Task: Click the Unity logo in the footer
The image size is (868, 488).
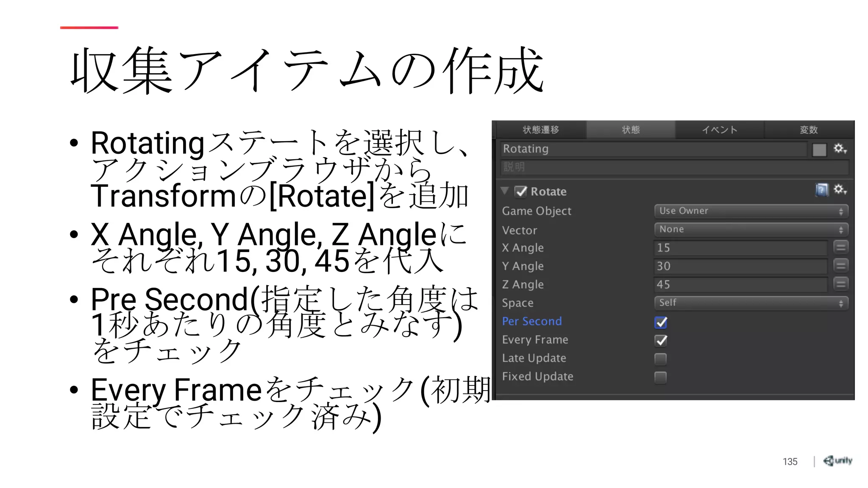Action: tap(837, 461)
